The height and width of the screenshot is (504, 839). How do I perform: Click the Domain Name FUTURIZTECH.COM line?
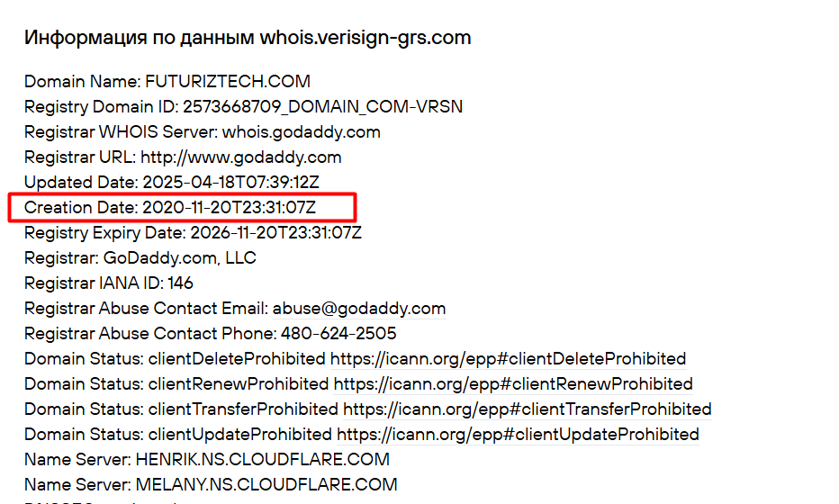pos(167,81)
